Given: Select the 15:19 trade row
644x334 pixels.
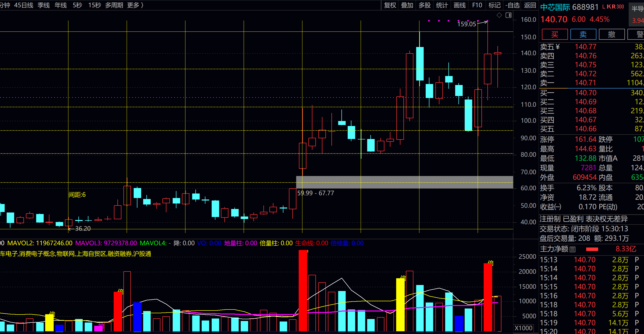Looking at the screenshot, I should tap(592, 323).
